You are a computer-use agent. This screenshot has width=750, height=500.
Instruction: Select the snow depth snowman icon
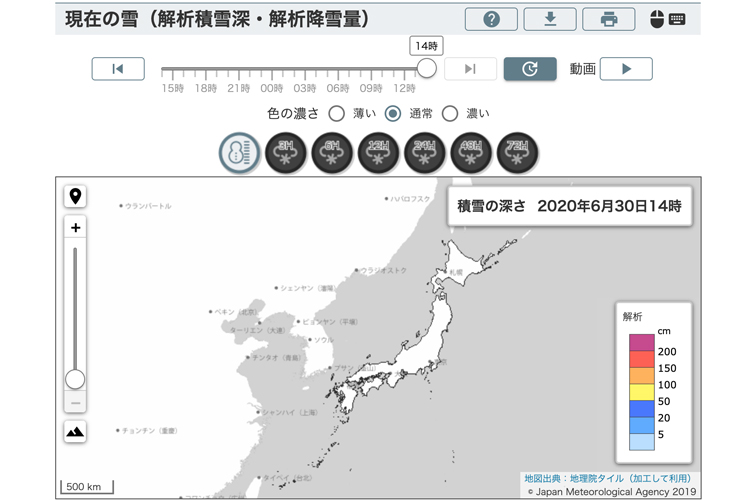[x=240, y=153]
